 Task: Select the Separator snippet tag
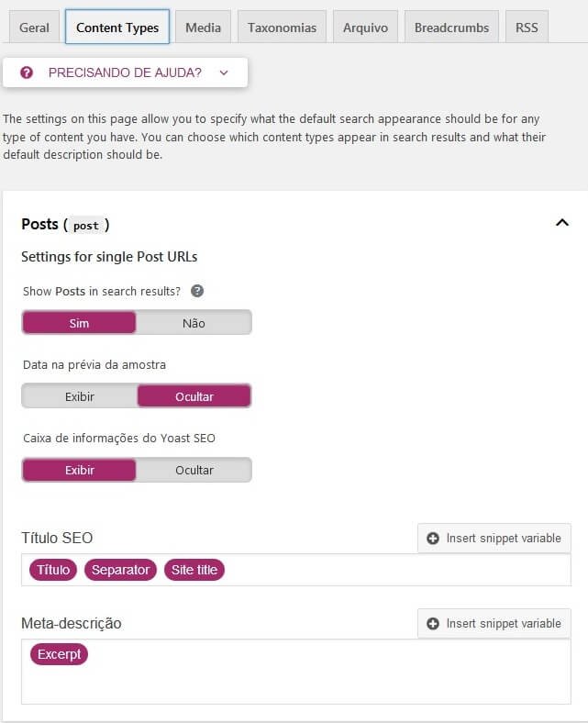pyautogui.click(x=120, y=570)
